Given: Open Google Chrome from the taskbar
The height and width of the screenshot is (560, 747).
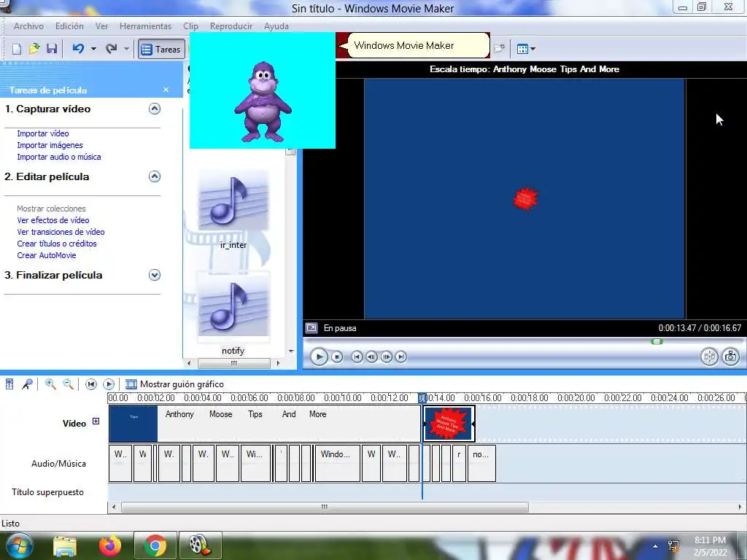Looking at the screenshot, I should (x=155, y=545).
